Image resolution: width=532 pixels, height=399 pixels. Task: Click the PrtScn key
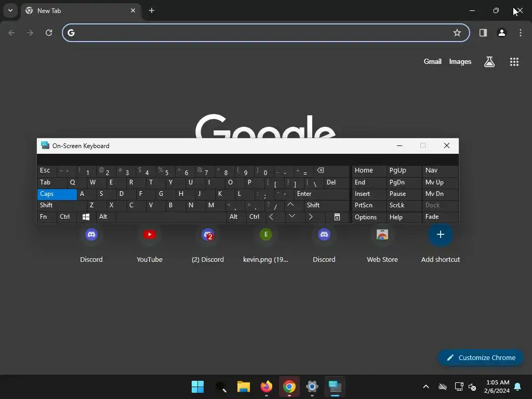pyautogui.click(x=369, y=205)
